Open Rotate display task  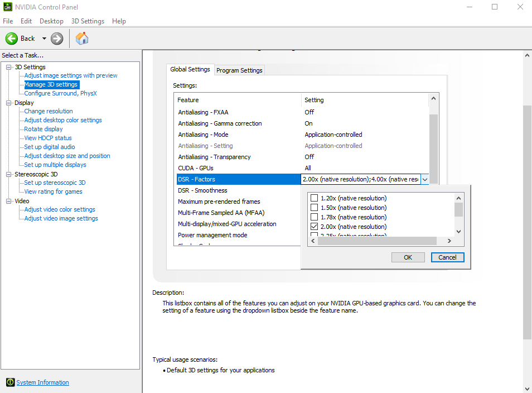[43, 129]
